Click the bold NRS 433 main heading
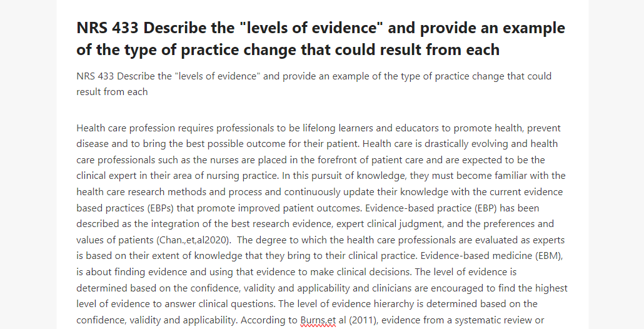The image size is (644, 329). 321,39
